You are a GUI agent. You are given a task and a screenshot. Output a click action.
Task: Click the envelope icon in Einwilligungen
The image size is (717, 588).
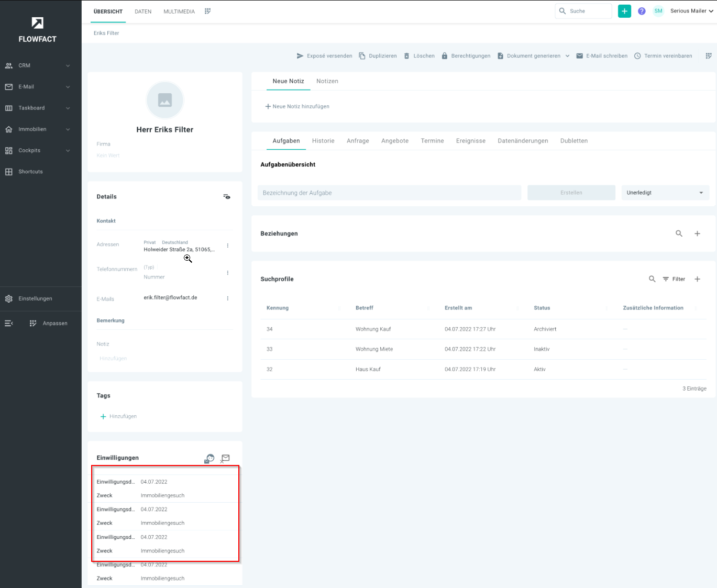tap(225, 458)
